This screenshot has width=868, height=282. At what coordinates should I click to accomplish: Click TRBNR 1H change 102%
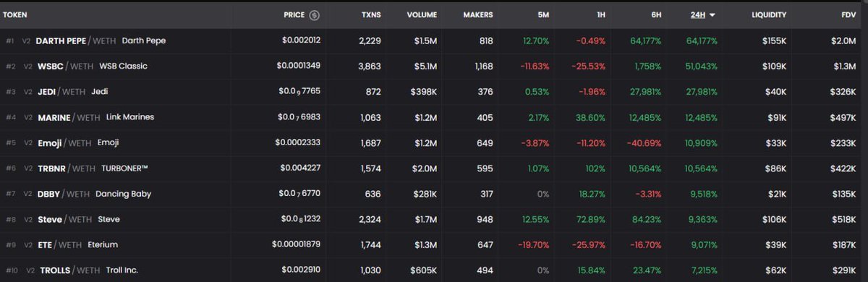[595, 168]
